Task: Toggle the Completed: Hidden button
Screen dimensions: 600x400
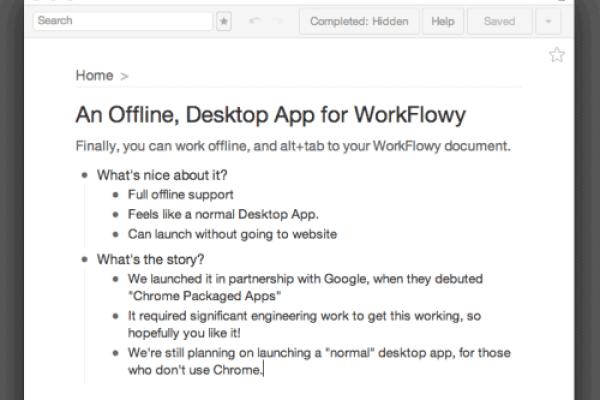Action: pyautogui.click(x=359, y=21)
